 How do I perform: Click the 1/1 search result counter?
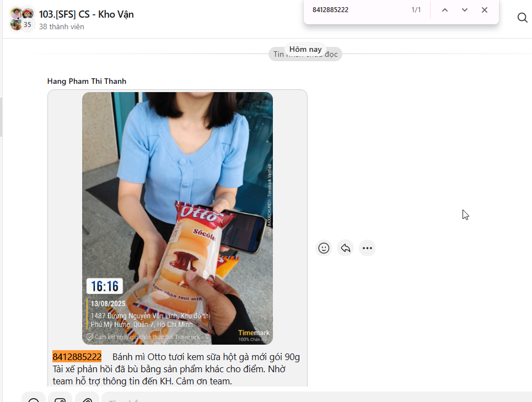(x=416, y=10)
